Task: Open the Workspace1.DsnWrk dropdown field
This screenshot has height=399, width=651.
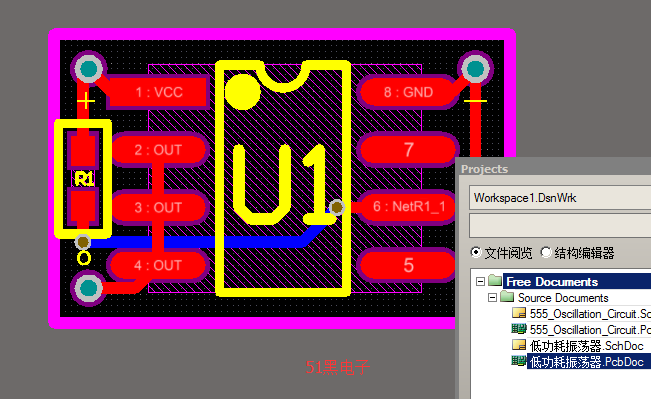Action: click(560, 198)
